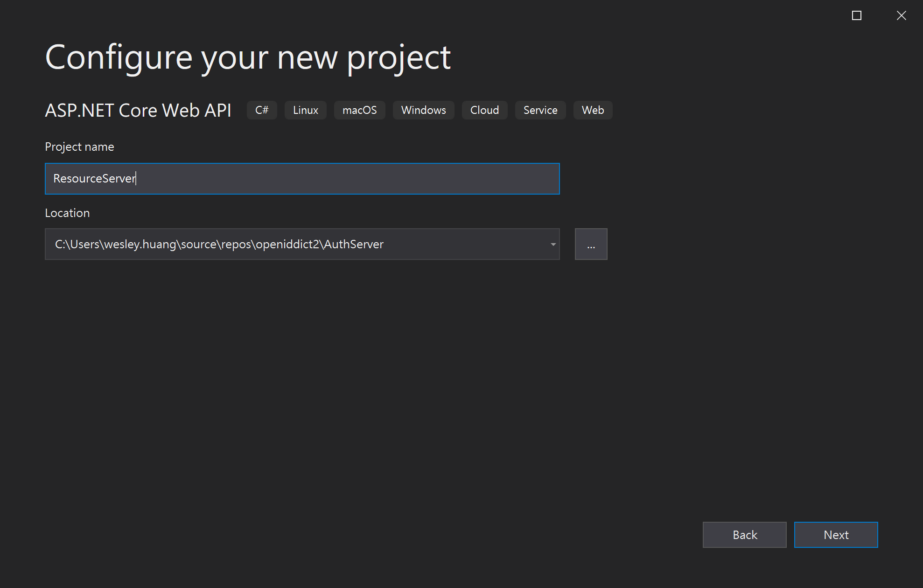Viewport: 923px width, 588px height.
Task: Click Back to return
Action: [x=745, y=535]
